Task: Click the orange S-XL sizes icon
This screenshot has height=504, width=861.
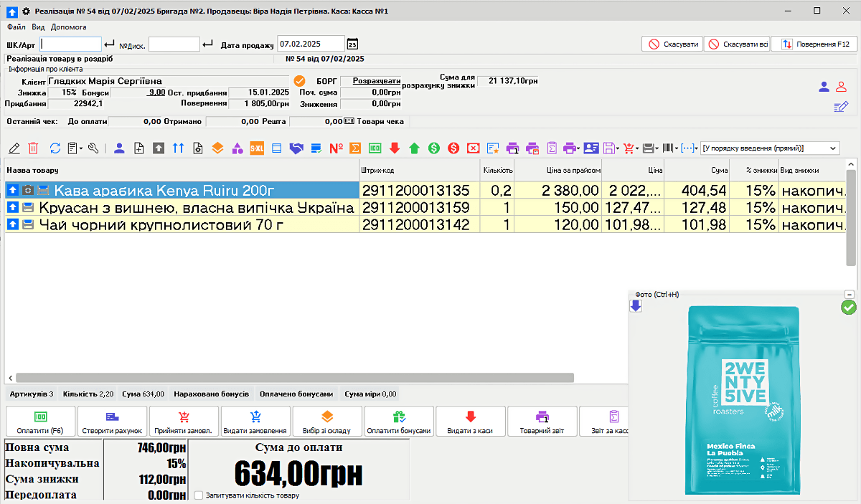Action: [257, 148]
